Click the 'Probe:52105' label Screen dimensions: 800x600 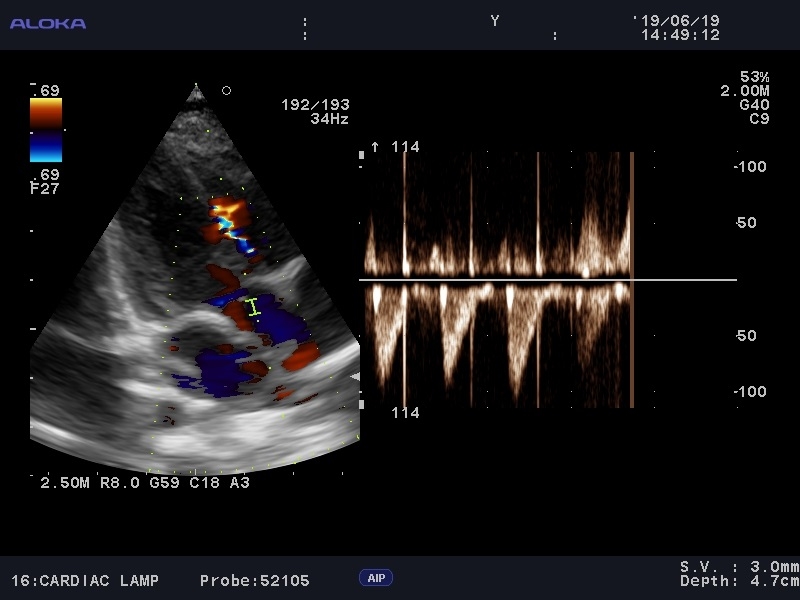click(x=255, y=581)
